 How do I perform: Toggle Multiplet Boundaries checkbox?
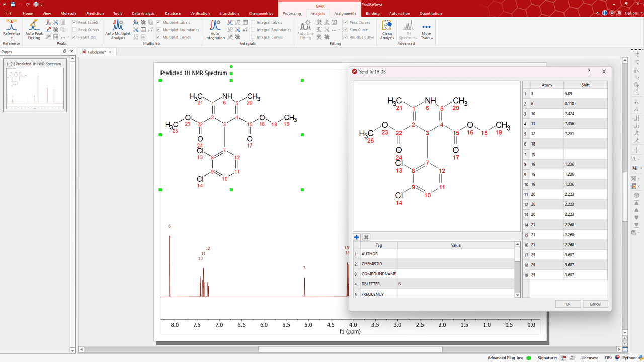click(158, 30)
